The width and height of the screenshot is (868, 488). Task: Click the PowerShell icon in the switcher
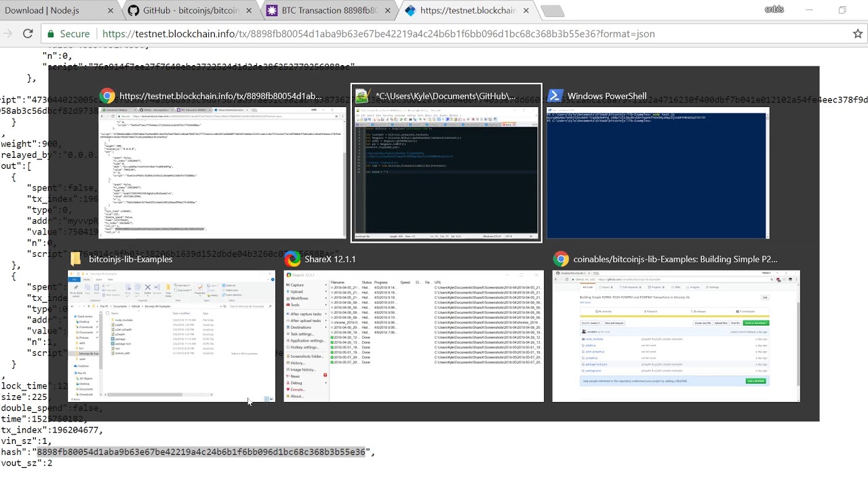(x=555, y=96)
